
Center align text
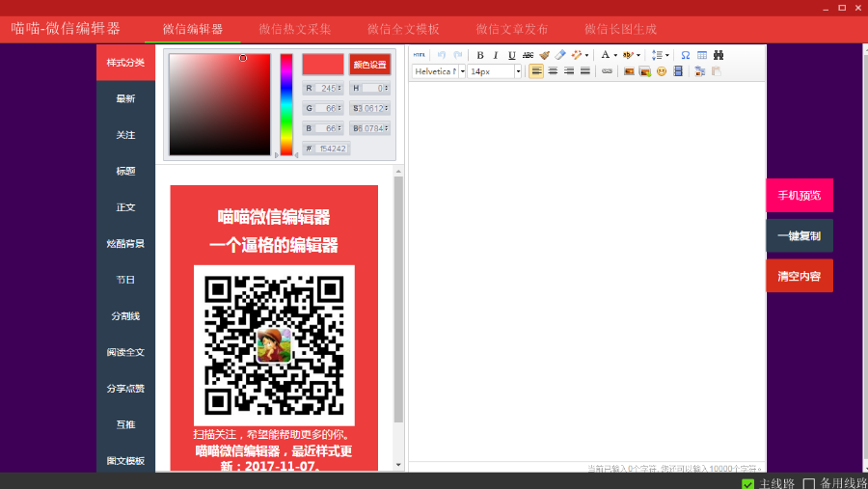click(x=553, y=71)
